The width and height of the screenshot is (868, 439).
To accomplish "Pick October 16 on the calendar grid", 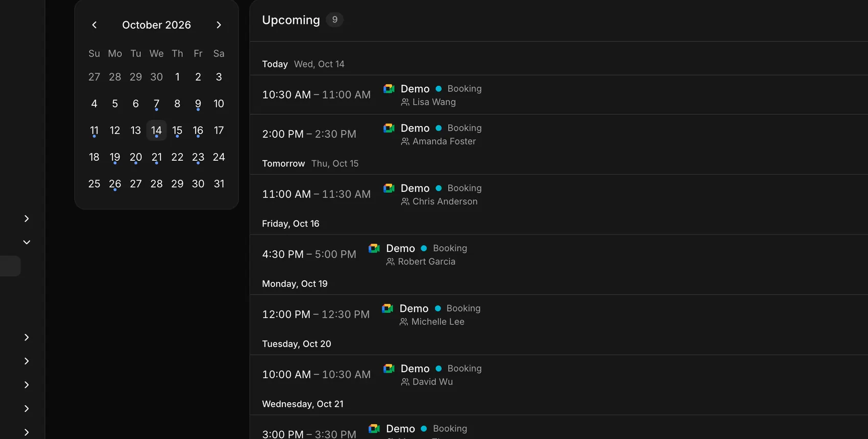I will point(198,131).
